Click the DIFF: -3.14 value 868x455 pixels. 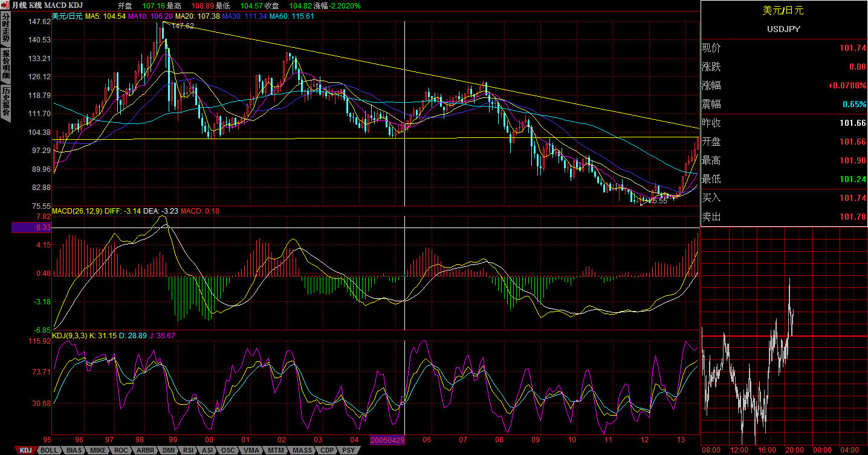click(123, 211)
